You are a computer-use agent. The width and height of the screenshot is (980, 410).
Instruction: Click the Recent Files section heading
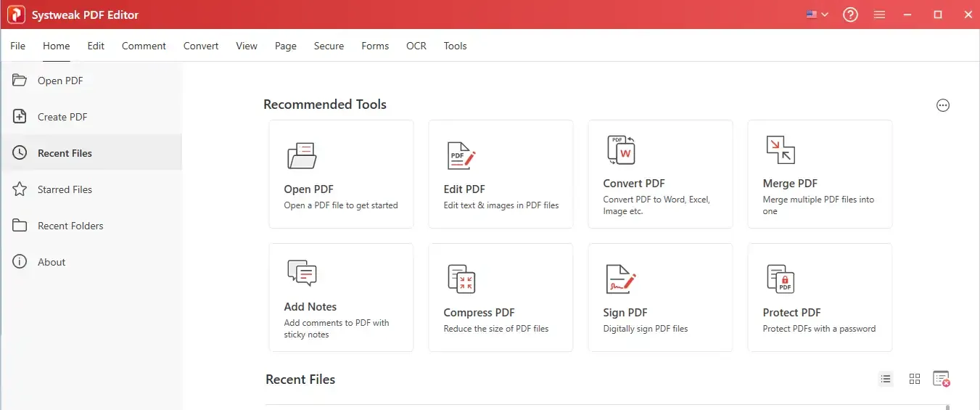(300, 380)
